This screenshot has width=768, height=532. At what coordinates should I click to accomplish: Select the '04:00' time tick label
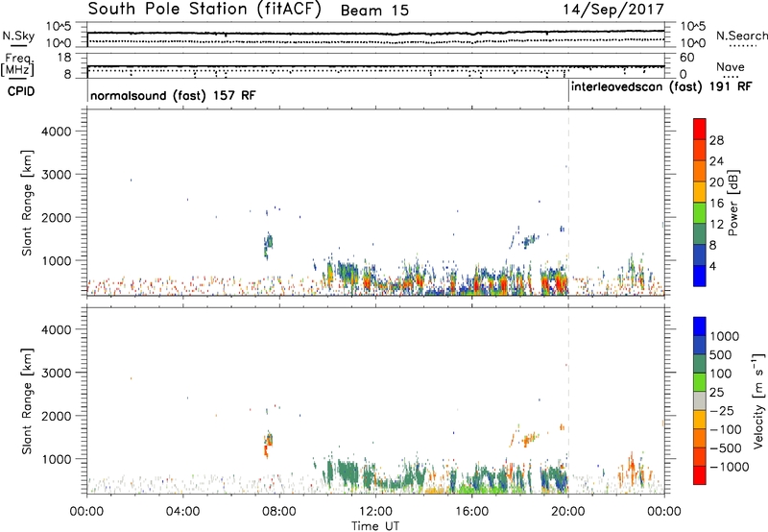[x=182, y=512]
